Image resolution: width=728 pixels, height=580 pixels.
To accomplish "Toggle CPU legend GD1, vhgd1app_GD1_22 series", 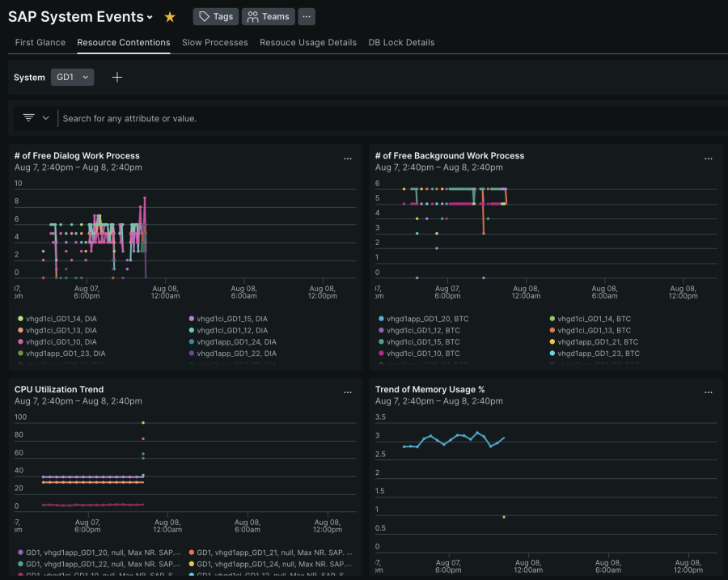I will tap(99, 564).
